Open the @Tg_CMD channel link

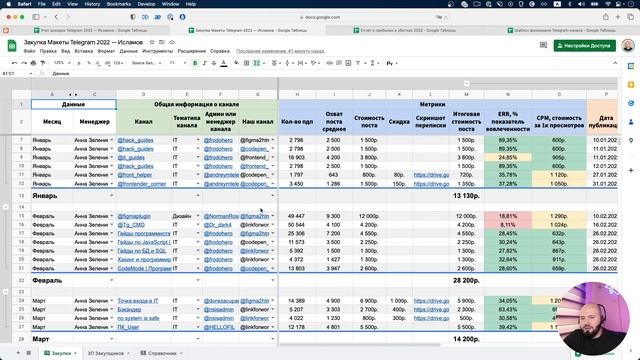pyautogui.click(x=131, y=225)
